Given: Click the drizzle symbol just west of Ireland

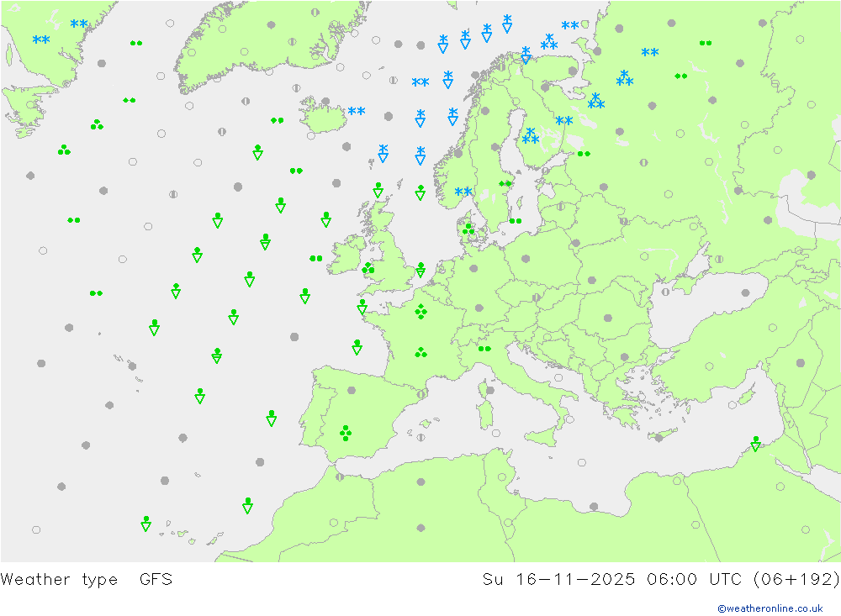Looking at the screenshot, I should [316, 258].
